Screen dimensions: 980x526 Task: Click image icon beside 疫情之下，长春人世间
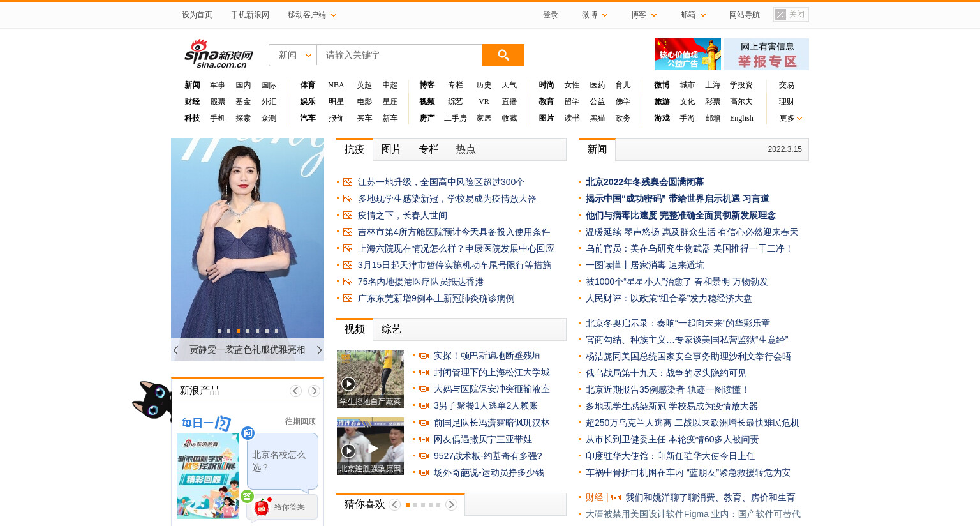click(348, 215)
